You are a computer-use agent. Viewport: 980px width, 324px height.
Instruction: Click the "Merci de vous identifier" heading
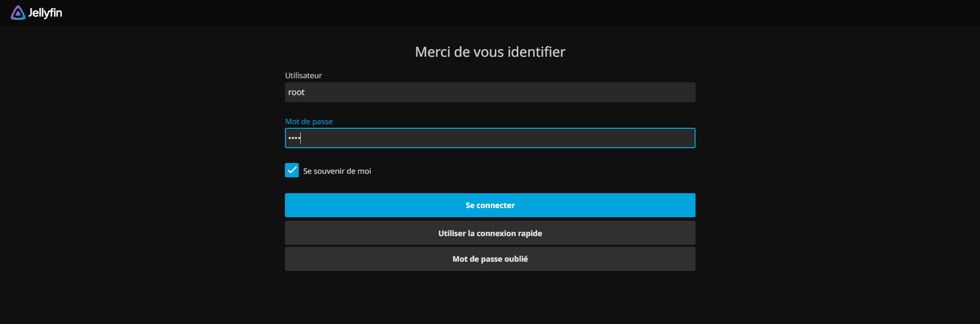pyautogui.click(x=490, y=52)
